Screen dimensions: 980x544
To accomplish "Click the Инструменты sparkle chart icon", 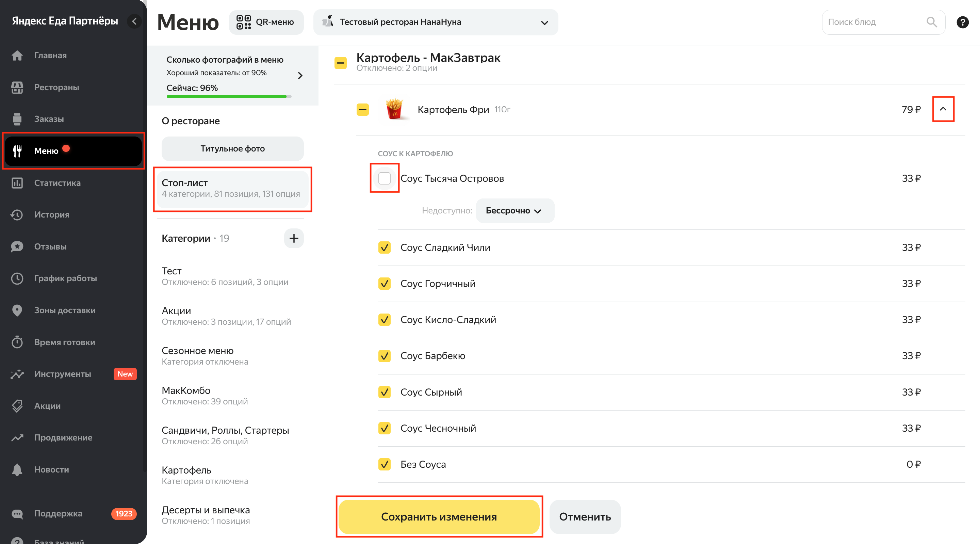I will 17,374.
